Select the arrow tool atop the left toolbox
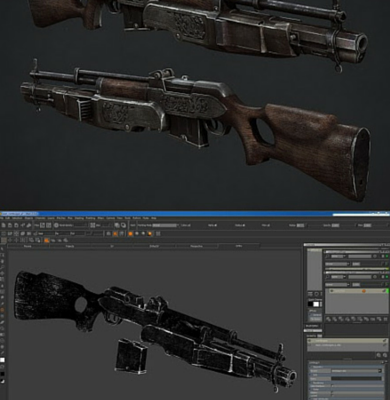390x400 pixels. click(x=2, y=249)
